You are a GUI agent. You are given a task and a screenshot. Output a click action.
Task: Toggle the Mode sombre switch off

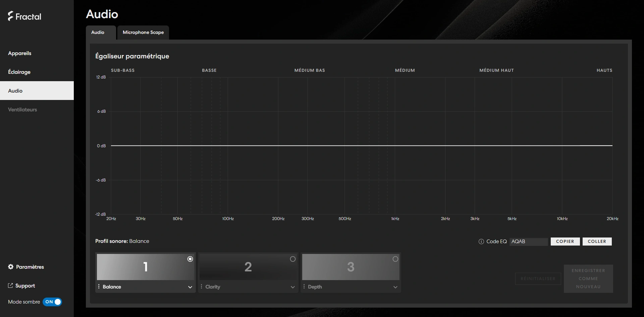[x=52, y=302]
